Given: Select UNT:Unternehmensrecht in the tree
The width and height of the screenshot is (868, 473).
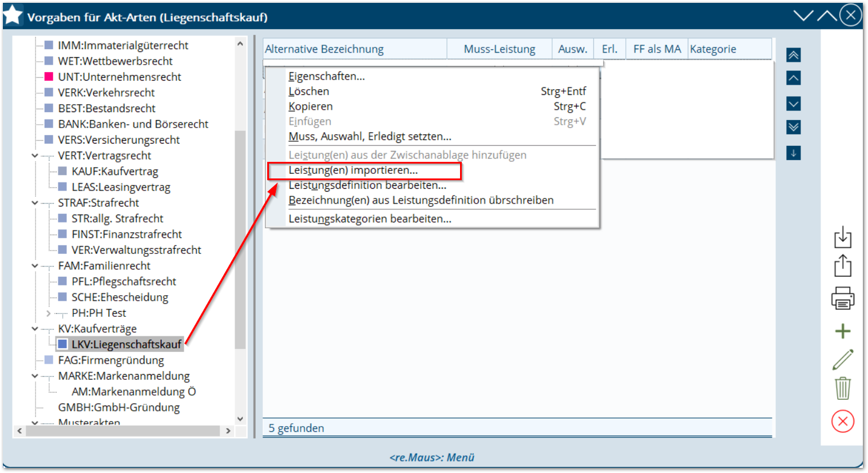Looking at the screenshot, I should (119, 77).
